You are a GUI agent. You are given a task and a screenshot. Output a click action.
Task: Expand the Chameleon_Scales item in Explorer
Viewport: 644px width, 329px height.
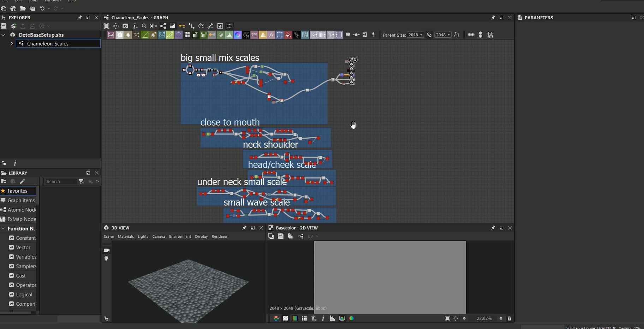click(x=12, y=43)
